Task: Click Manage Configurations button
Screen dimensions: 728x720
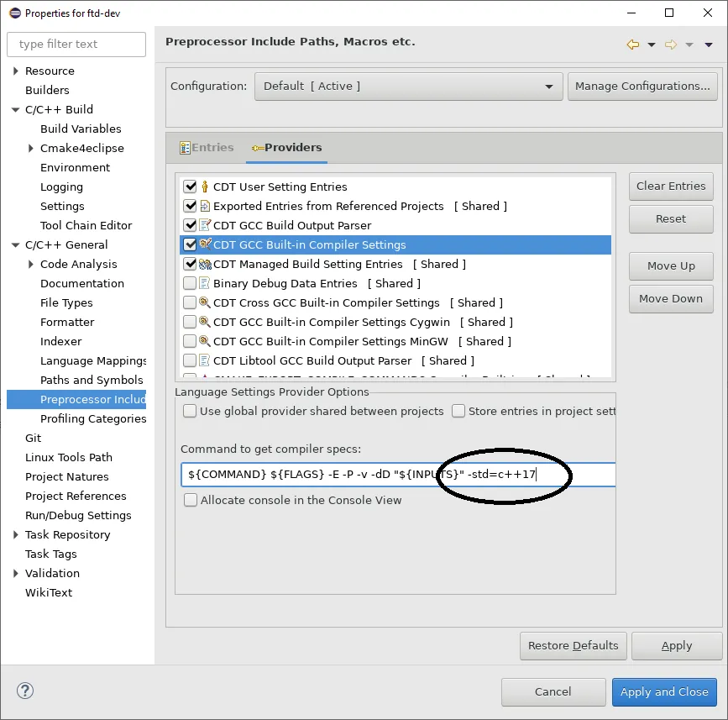Action: click(x=642, y=87)
